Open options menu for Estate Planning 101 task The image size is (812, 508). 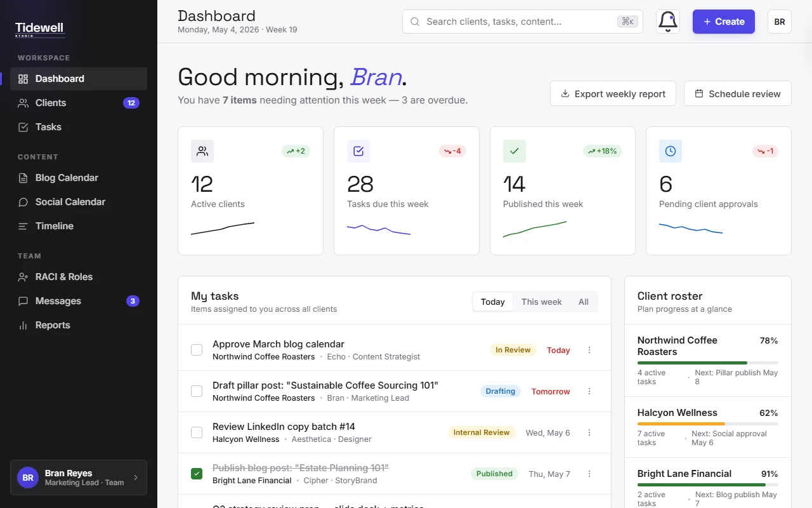click(589, 474)
